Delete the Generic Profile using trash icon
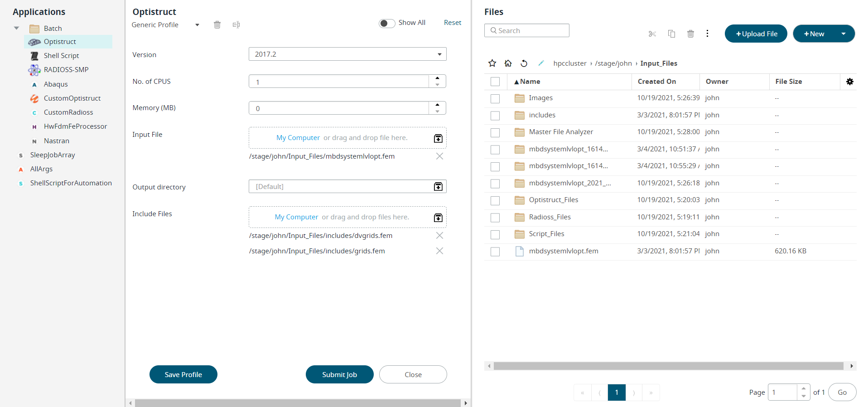The image size is (868, 407). [217, 25]
